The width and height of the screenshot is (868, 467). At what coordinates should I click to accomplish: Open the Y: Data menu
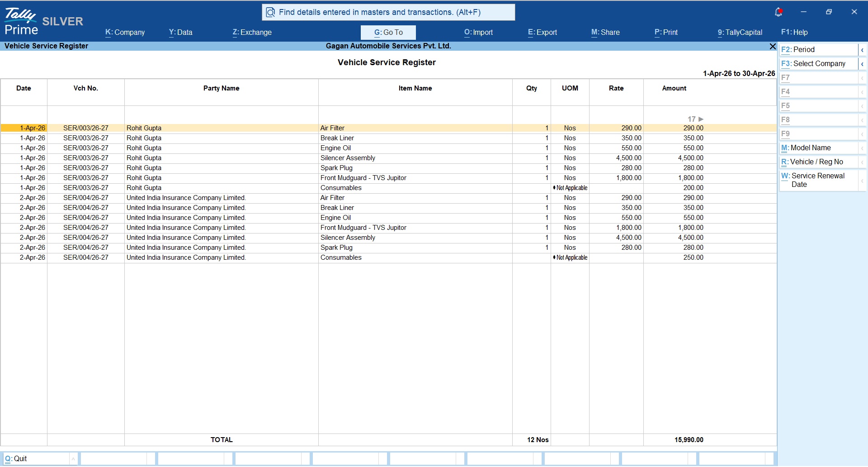[180, 33]
